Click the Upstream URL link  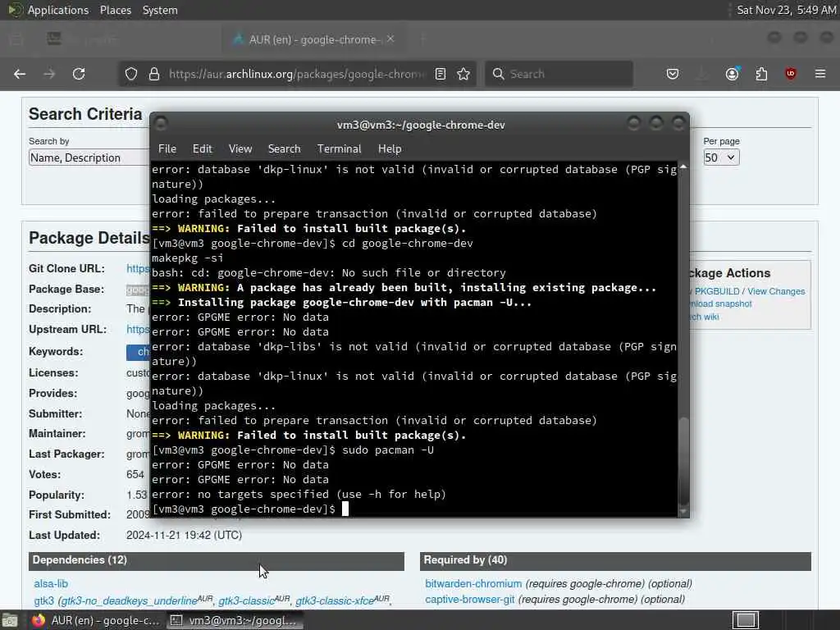138,329
